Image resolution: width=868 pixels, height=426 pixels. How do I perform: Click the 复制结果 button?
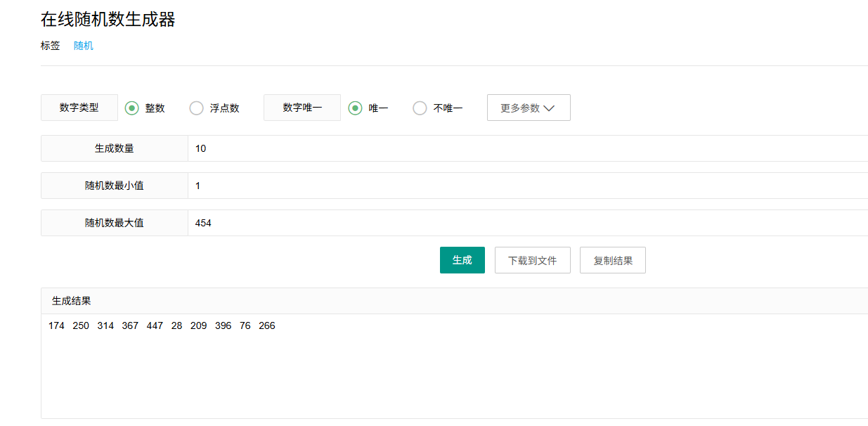coord(613,260)
